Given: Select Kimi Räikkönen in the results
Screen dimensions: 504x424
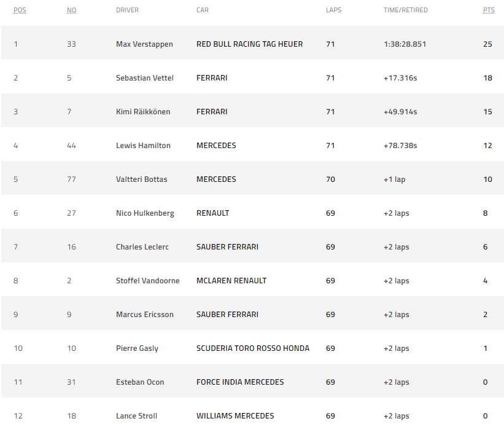Looking at the screenshot, I should [143, 112].
